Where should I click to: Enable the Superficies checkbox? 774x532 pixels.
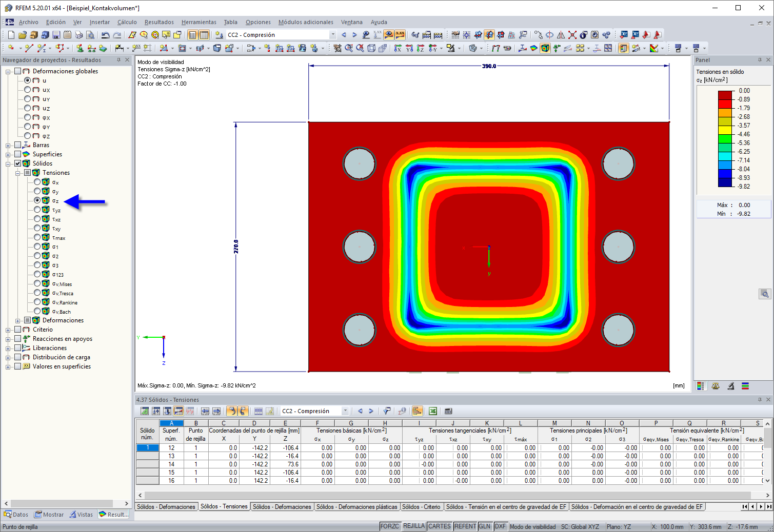[x=18, y=154]
